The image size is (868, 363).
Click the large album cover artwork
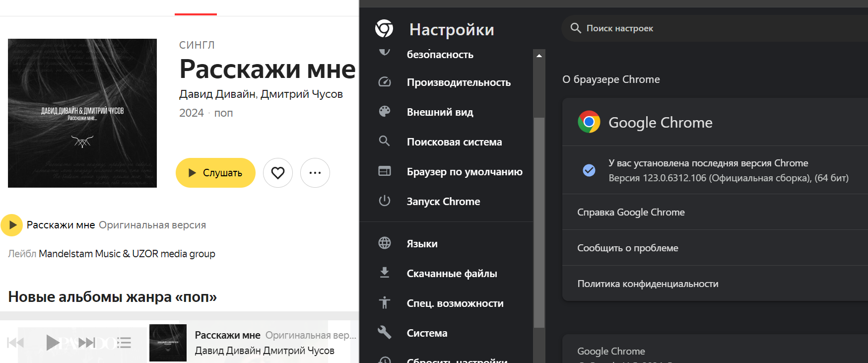(82, 113)
